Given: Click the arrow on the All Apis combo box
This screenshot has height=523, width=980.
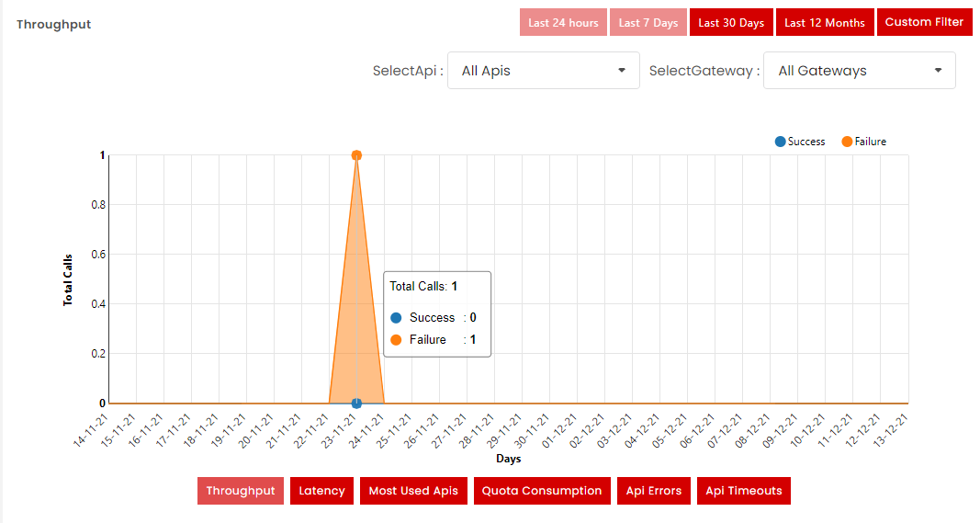Looking at the screenshot, I should click(622, 71).
